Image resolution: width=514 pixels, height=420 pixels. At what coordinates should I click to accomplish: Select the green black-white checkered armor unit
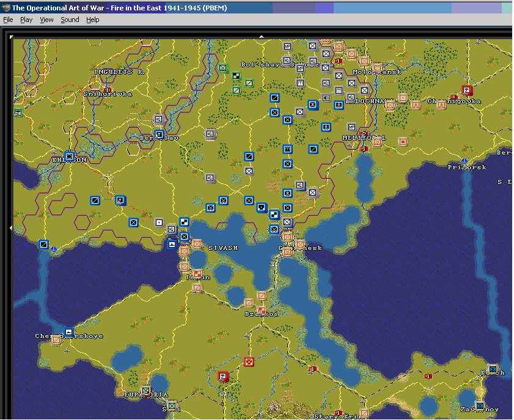[236, 76]
